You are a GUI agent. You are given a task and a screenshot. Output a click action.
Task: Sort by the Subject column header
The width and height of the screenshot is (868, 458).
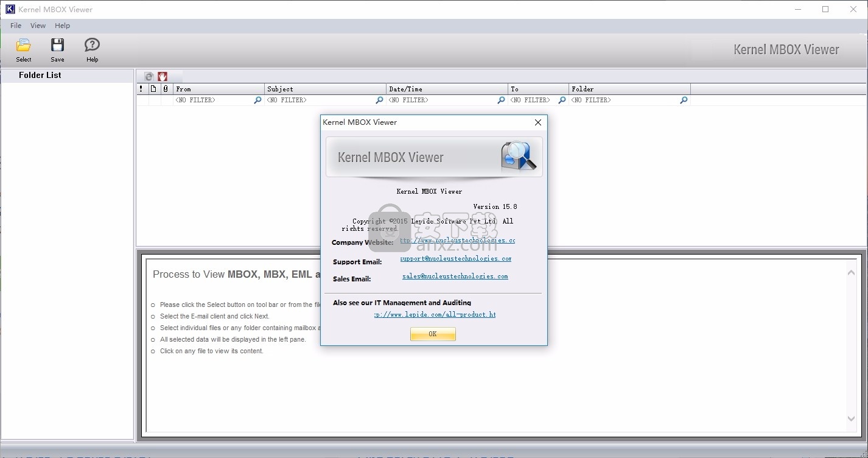pyautogui.click(x=325, y=89)
